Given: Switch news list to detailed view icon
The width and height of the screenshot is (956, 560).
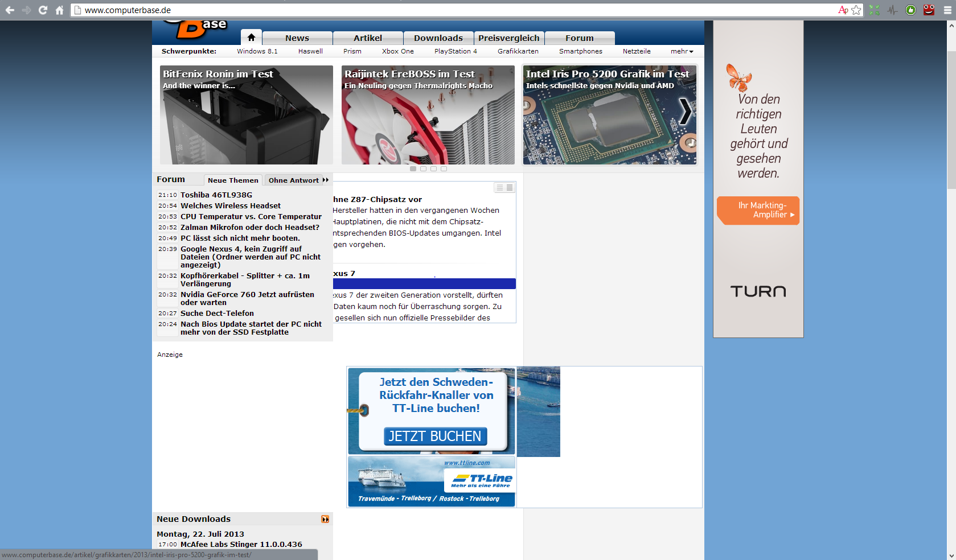Looking at the screenshot, I should 510,188.
